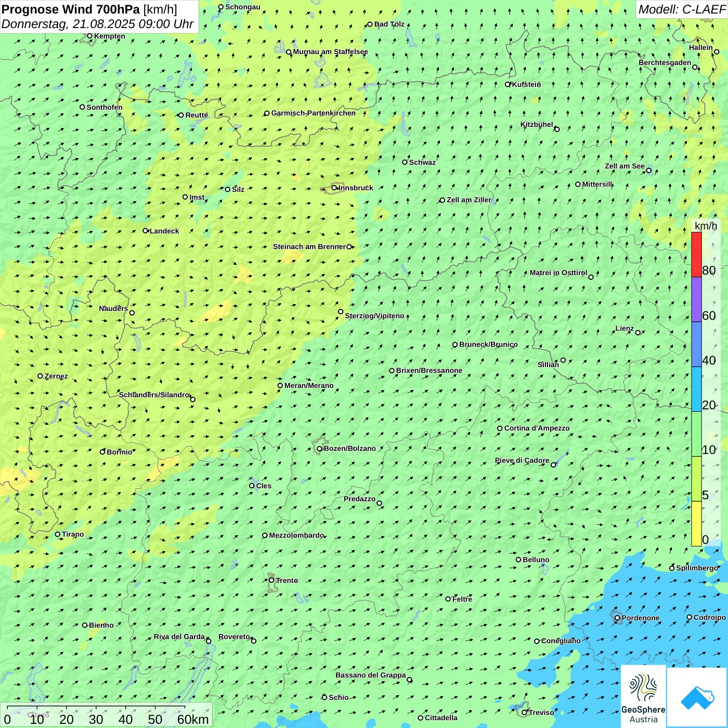The image size is (728, 728).
Task: Click the 'Bienno' label
Action: click(x=101, y=625)
